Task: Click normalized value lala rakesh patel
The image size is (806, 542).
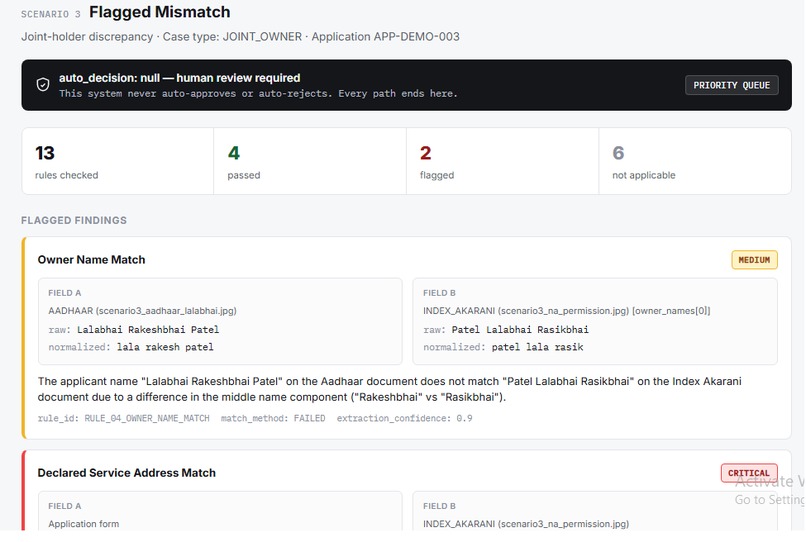Action: (165, 347)
